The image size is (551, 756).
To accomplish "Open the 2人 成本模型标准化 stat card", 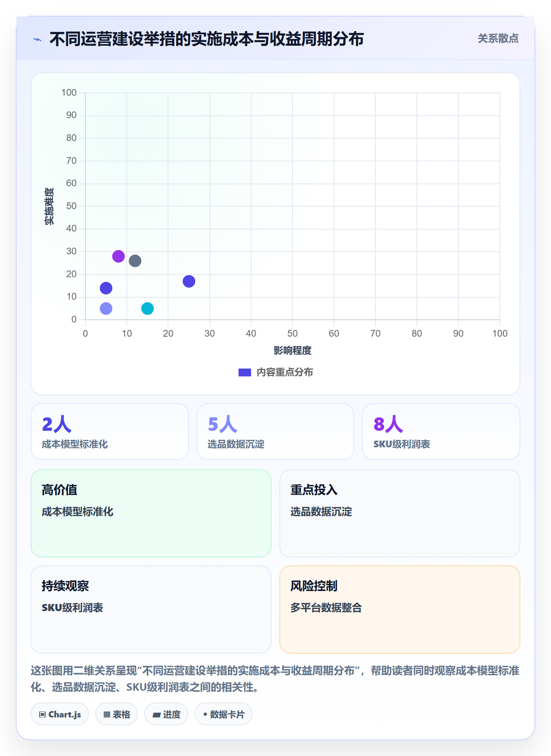I will pos(110,432).
